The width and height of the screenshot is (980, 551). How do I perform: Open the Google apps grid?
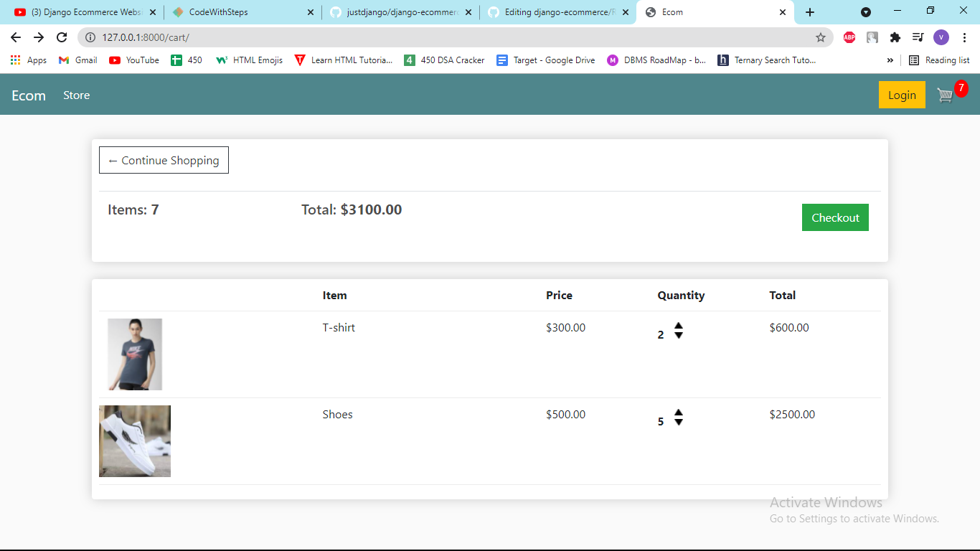click(x=15, y=60)
